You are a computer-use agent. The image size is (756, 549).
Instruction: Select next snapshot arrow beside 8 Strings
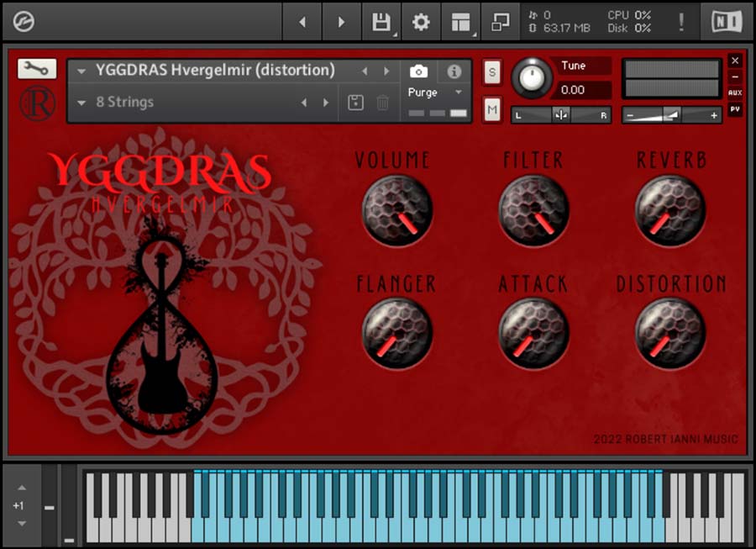click(x=326, y=103)
